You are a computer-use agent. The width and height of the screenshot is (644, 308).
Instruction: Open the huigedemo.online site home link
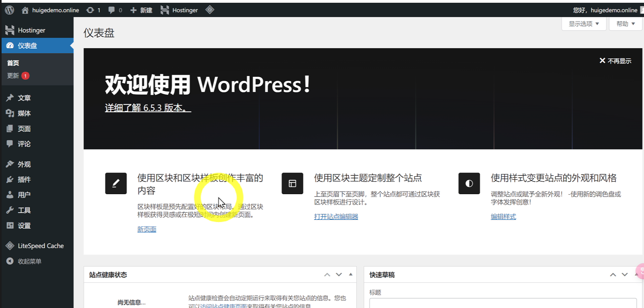[x=50, y=10]
